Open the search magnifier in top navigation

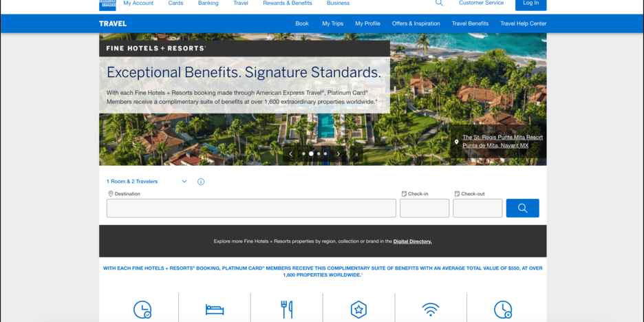point(439,3)
